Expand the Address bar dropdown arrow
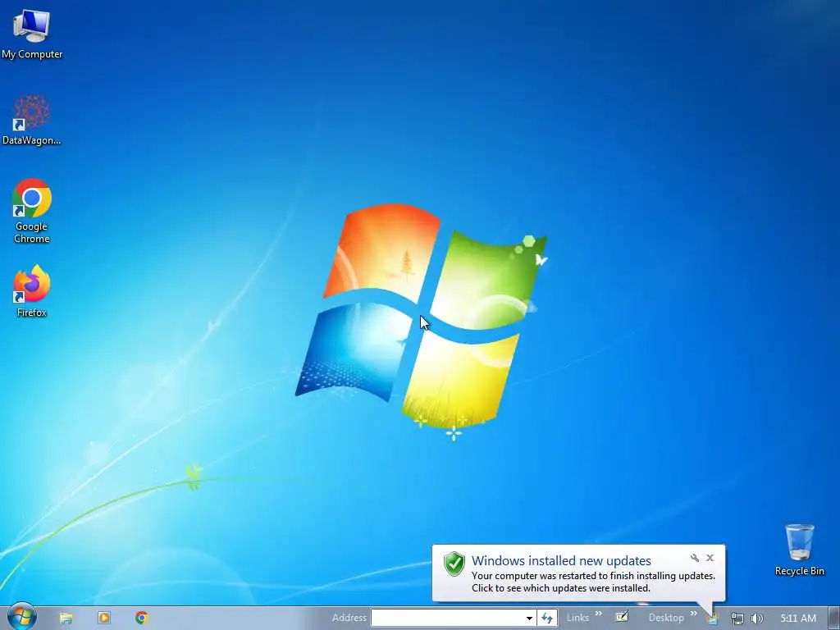840x630 pixels. click(529, 618)
